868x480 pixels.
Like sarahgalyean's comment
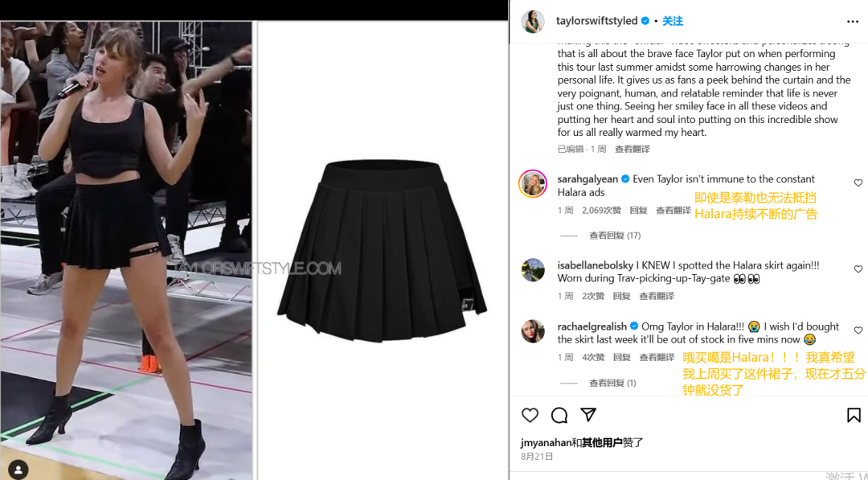click(858, 183)
